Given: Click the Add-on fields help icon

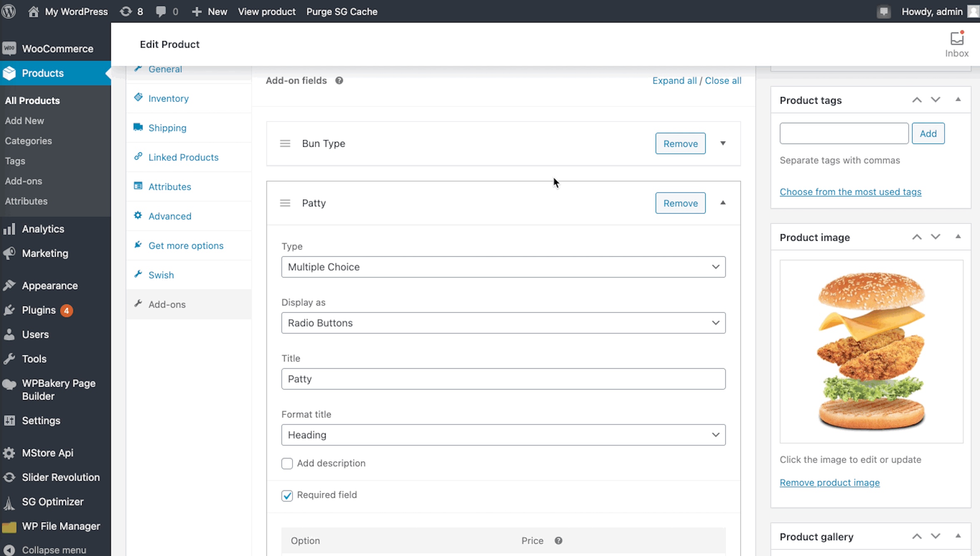Looking at the screenshot, I should point(339,81).
